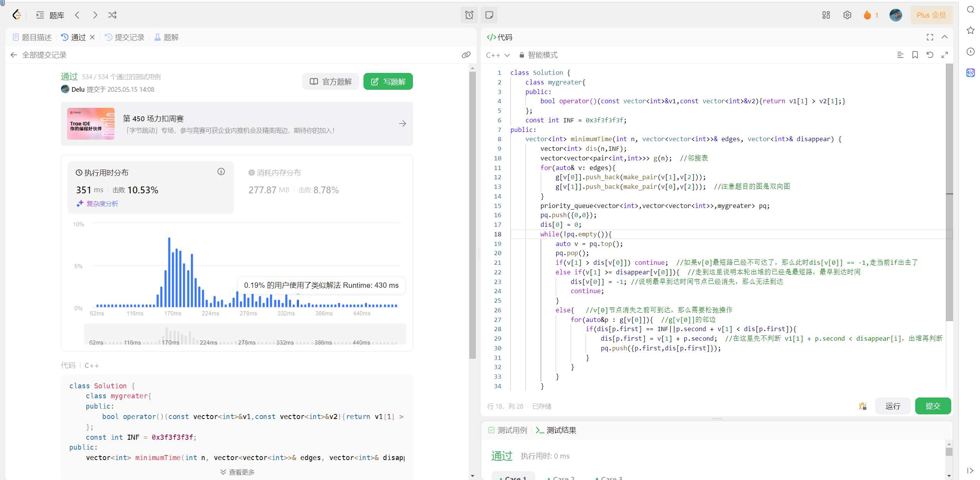The image size is (980, 480).
Task: Click the runtime range slider strip
Action: [x=245, y=335]
